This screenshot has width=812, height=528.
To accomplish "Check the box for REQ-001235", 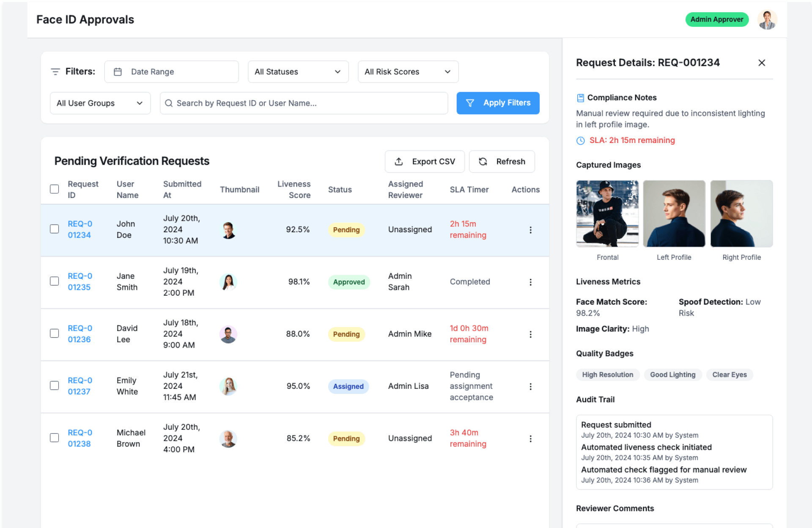I will (x=55, y=281).
